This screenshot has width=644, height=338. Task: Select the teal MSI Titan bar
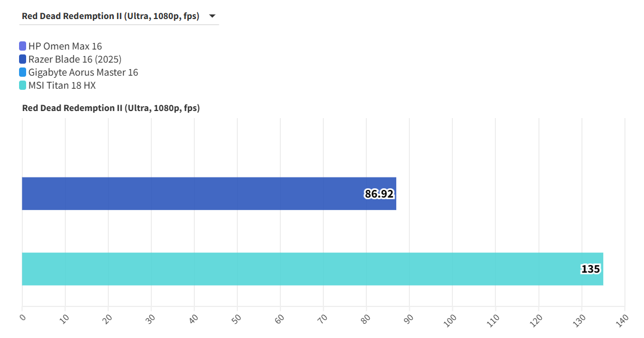[x=299, y=269]
